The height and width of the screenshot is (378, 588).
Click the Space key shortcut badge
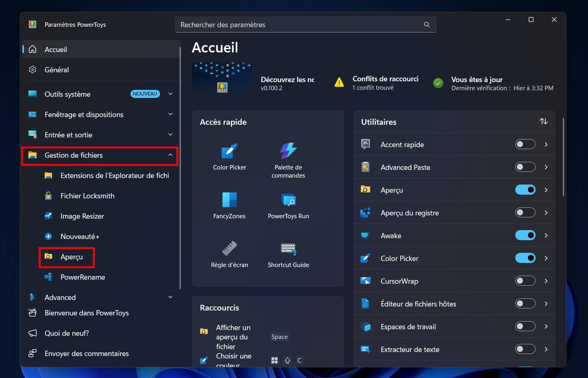point(280,337)
